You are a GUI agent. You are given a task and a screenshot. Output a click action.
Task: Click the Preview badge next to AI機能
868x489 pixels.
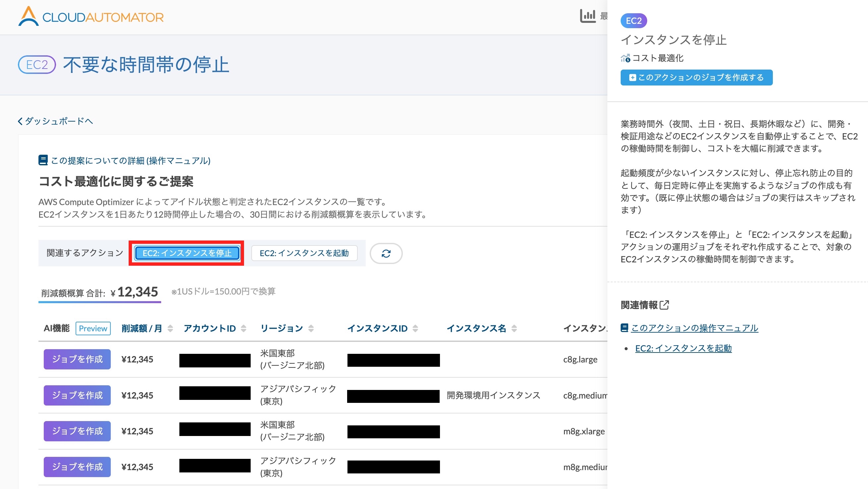93,328
